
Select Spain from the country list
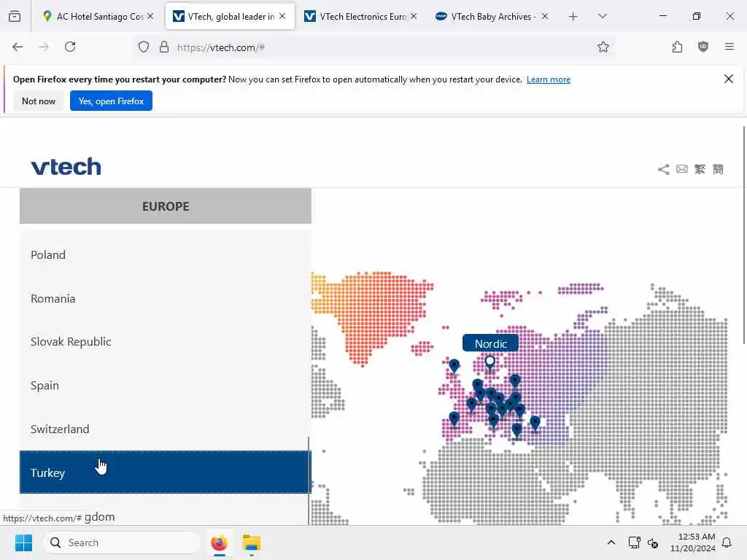[x=164, y=385]
